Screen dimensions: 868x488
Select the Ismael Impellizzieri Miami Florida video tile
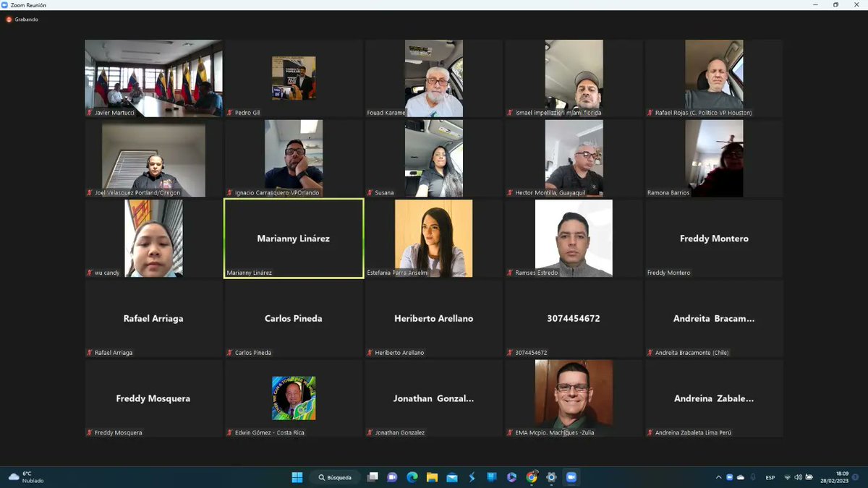click(574, 78)
